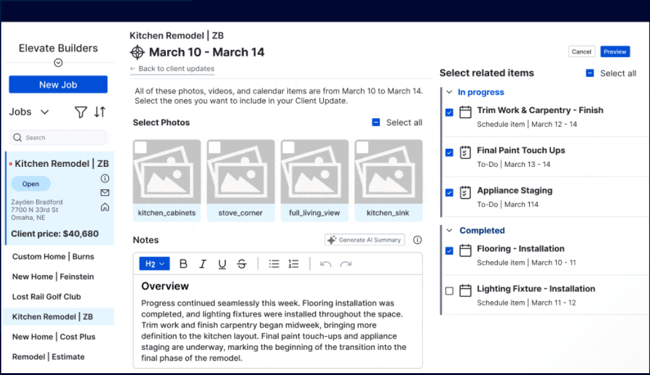Click calendar icon for Trim Work & Carpentry
Image resolution: width=650 pixels, height=375 pixels.
pos(465,112)
